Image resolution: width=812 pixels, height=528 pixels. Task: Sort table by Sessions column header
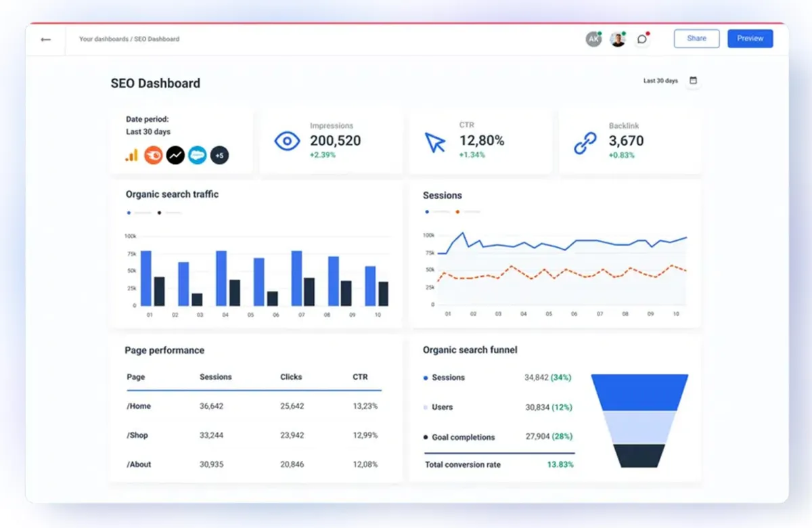click(216, 377)
